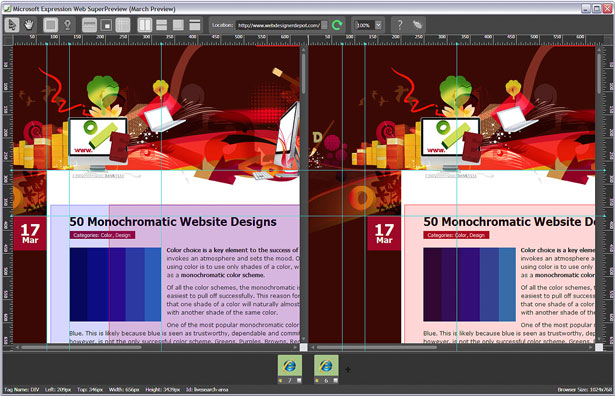Switch to single pane layout view
Image resolution: width=615 pixels, height=396 pixels.
pyautogui.click(x=195, y=25)
